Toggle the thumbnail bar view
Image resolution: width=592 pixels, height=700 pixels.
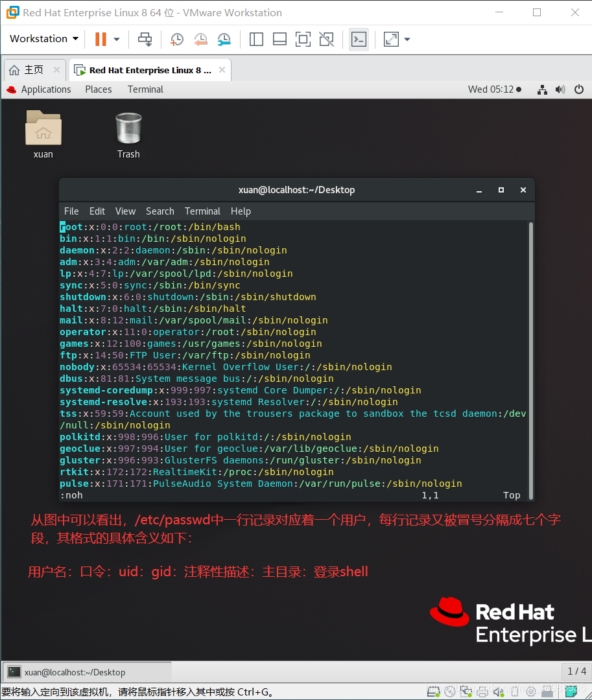[279, 40]
